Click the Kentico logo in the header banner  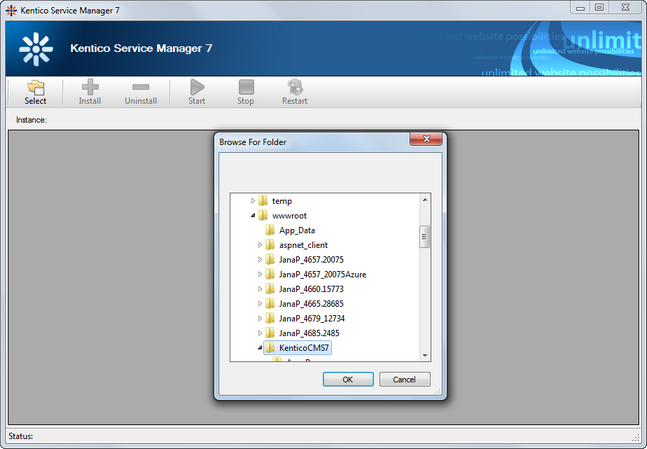(36, 49)
